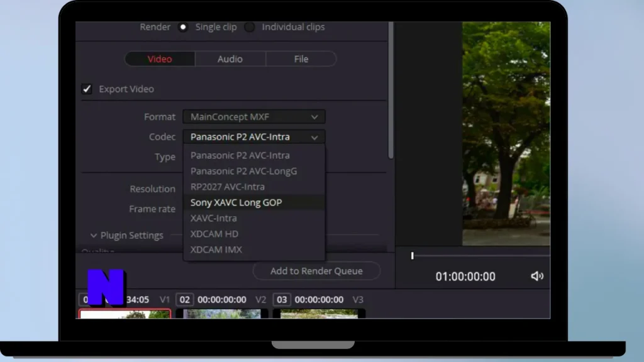The width and height of the screenshot is (644, 362).
Task: Collapse the Codec dropdown
Action: 254,136
